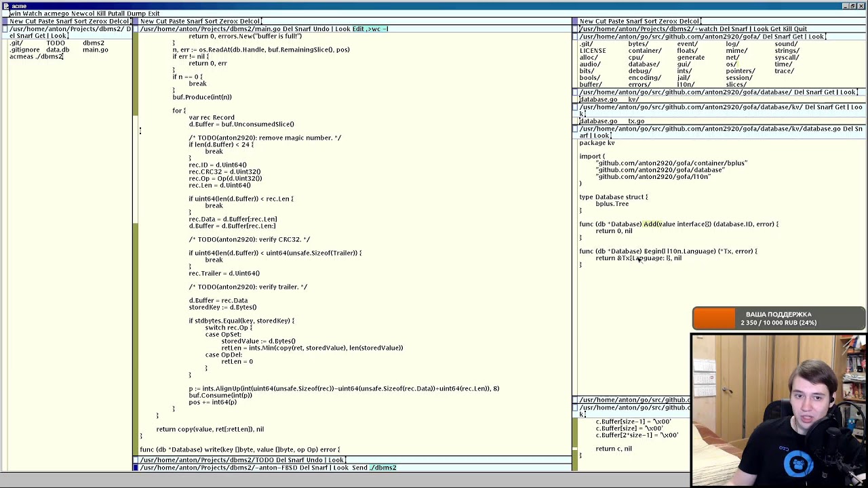The height and width of the screenshot is (488, 868).
Task: Open tx.go in the gofa/database/kv listing
Action: 635,121
